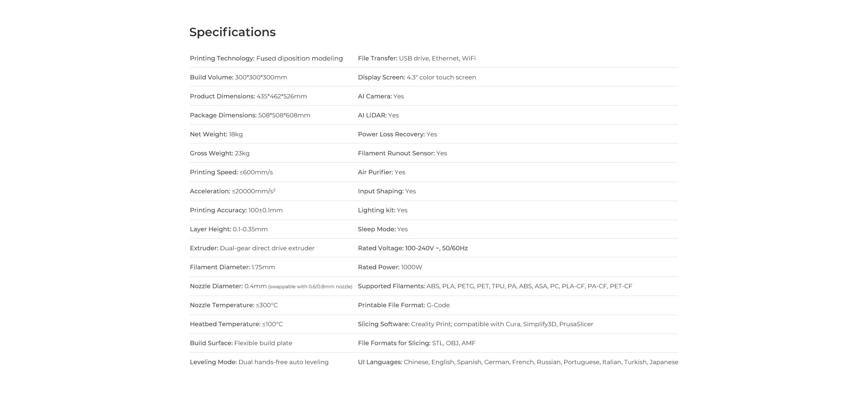Select the Build Volume 300*300*300mm entry

coord(238,77)
